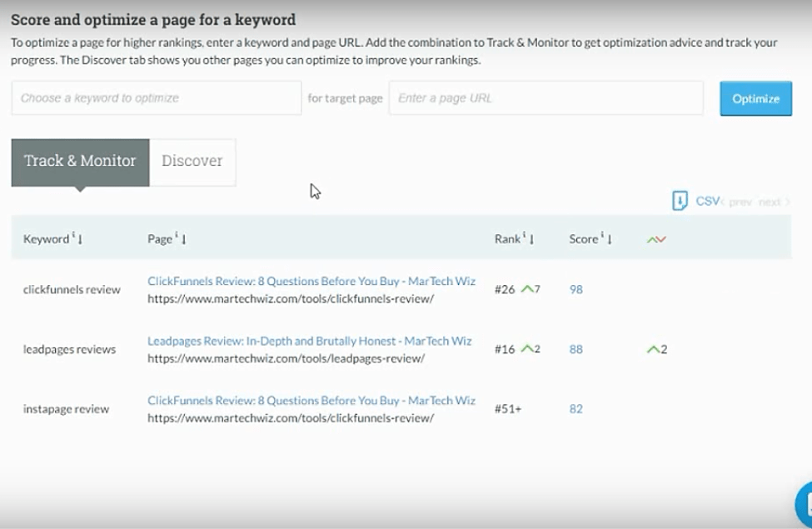Viewport: 812px width, 529px height.
Task: Click the score change up 2 indicator
Action: pyautogui.click(x=656, y=349)
